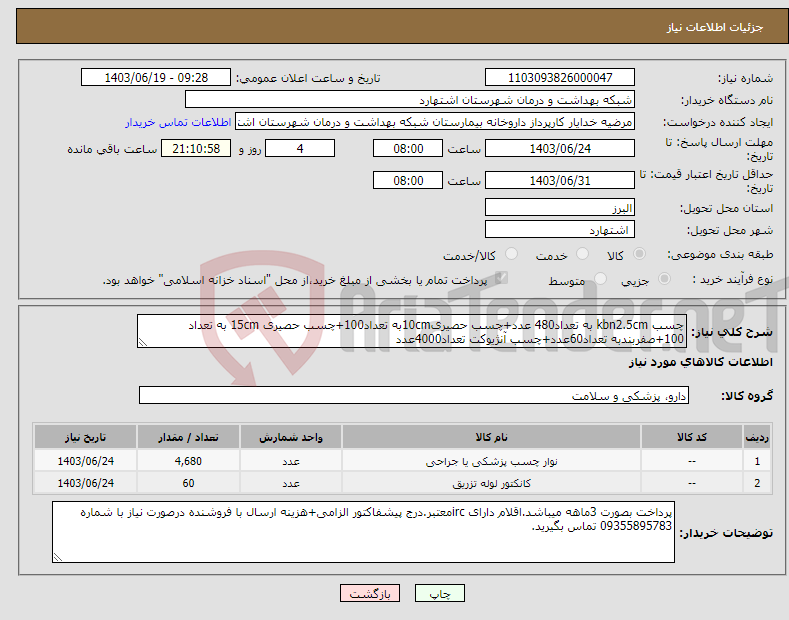
Task: Select the کالا/خدمت radio button
Action: [x=511, y=254]
